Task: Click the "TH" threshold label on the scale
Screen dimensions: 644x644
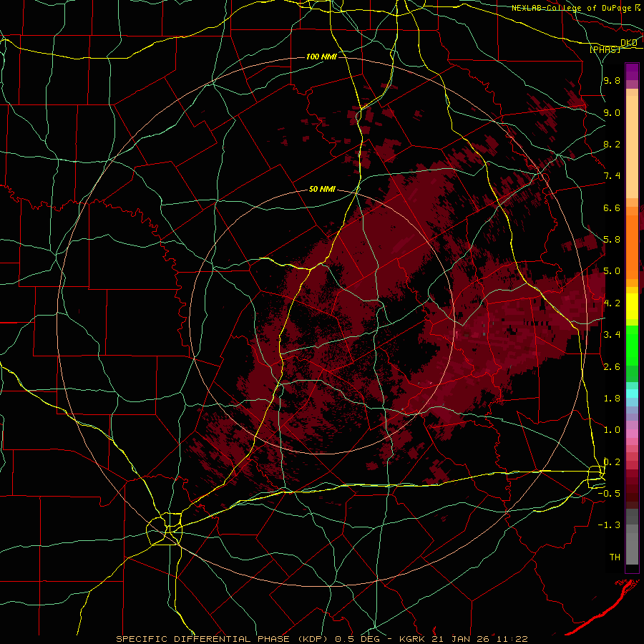Action: click(615, 557)
